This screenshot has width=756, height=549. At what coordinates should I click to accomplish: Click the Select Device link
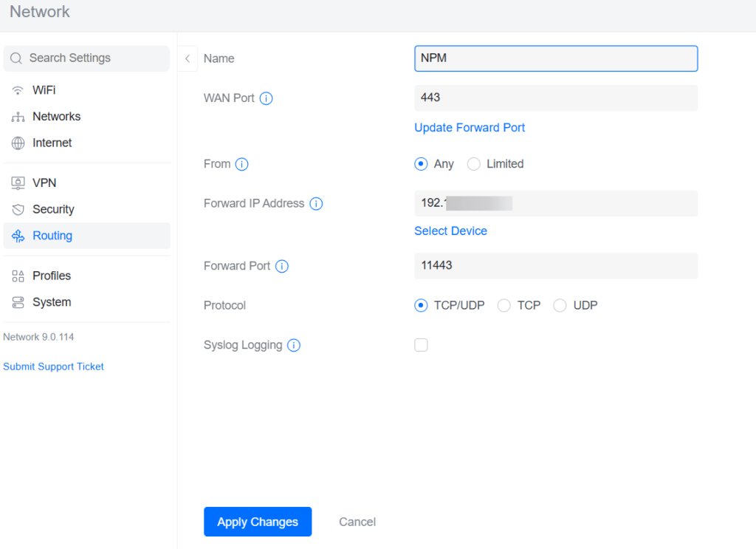tap(450, 231)
